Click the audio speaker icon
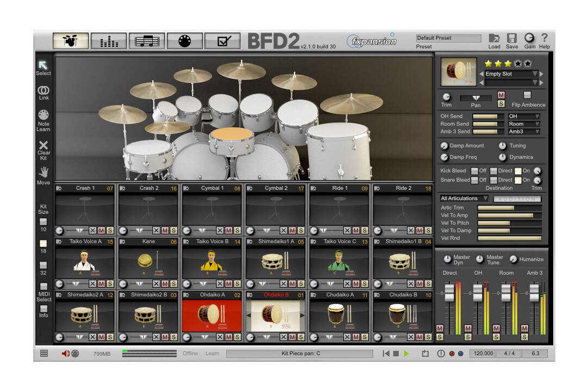 pyautogui.click(x=66, y=353)
